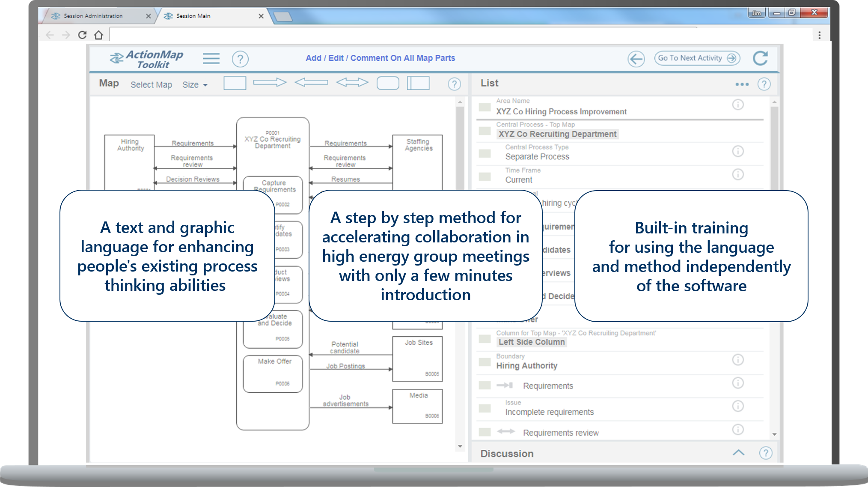Select the double-headed arrow tool
Screen dimensions: 868x487
352,82
